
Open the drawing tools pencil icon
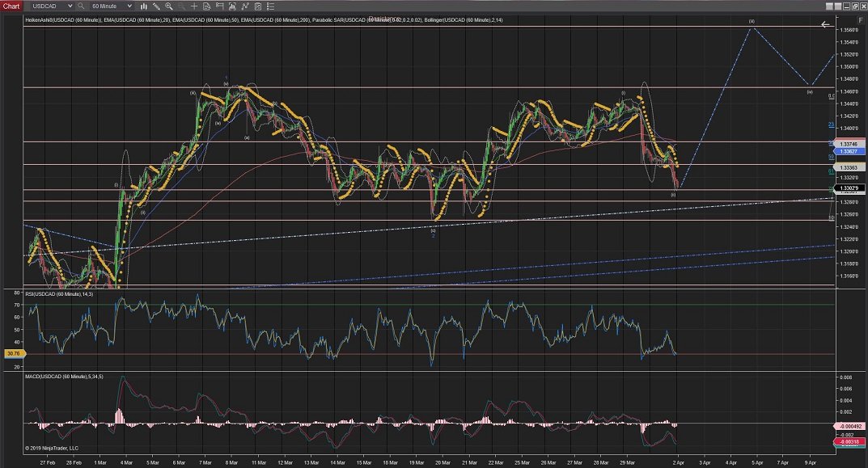tap(157, 7)
